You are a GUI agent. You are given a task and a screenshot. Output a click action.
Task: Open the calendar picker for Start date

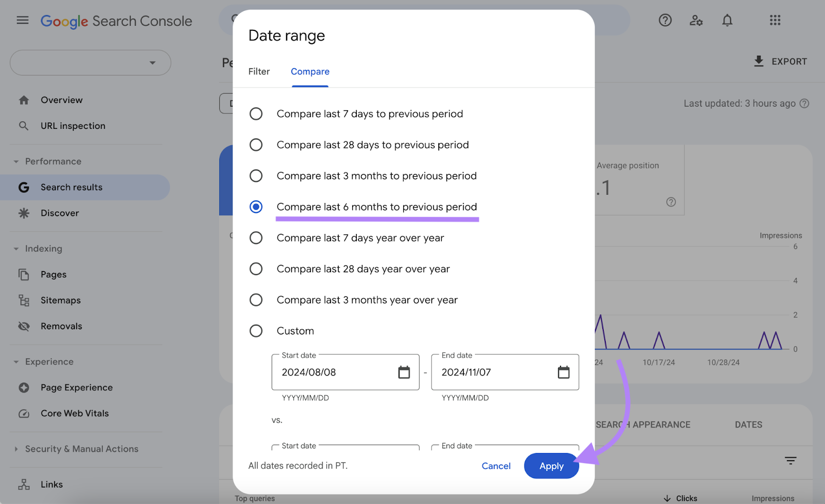(x=405, y=372)
